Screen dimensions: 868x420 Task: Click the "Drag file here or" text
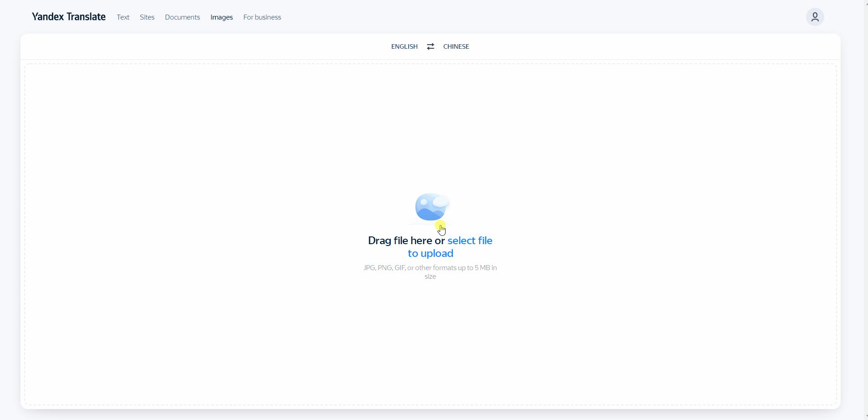click(x=406, y=241)
